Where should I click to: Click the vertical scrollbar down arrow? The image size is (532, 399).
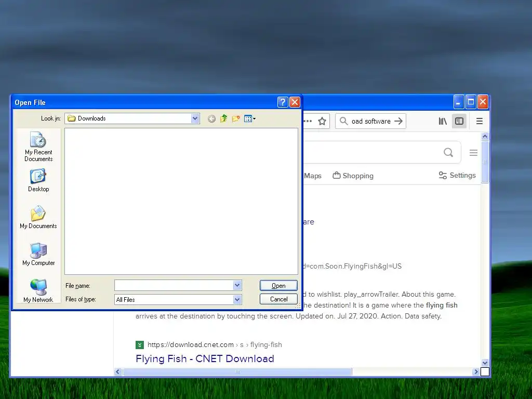click(x=485, y=363)
